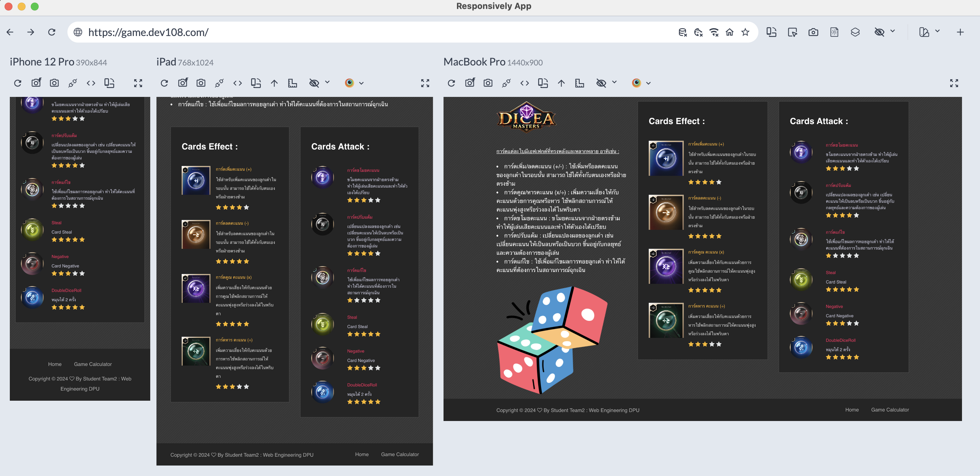Open the layout chooser dropdown arrow
The height and width of the screenshot is (476, 980).
click(937, 31)
